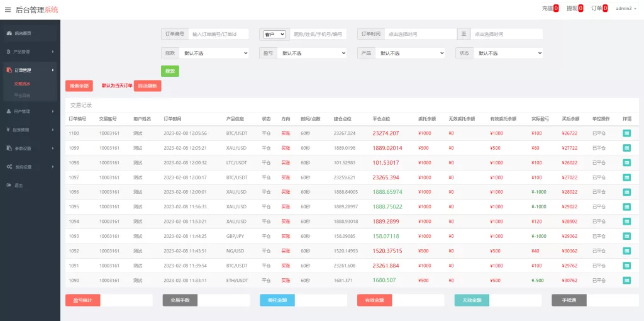
Task: Click the 订单编号 column header
Action: tap(77, 119)
